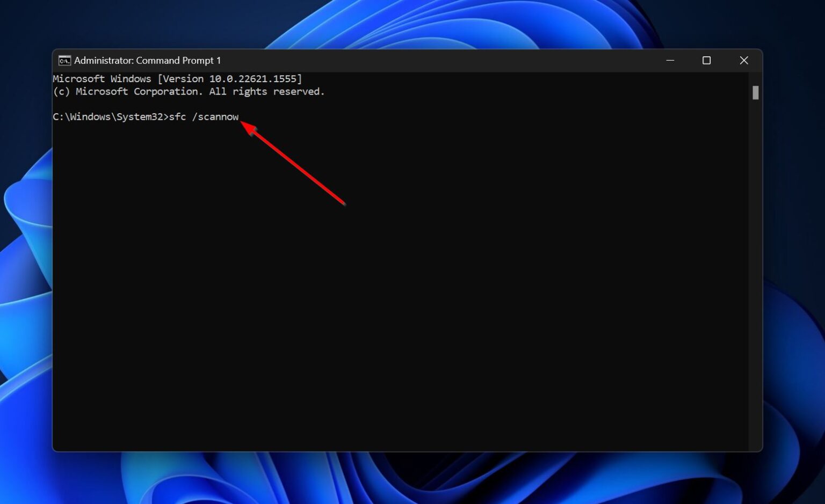Click the sfc /scannow command text

pos(204,116)
